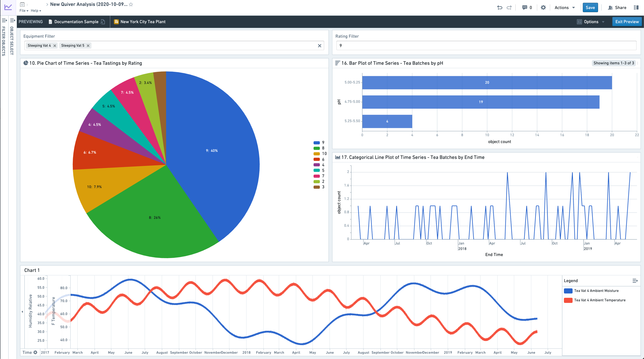The width and height of the screenshot is (644, 359).
Task: Collapse the Legend panel icon
Action: 635,281
